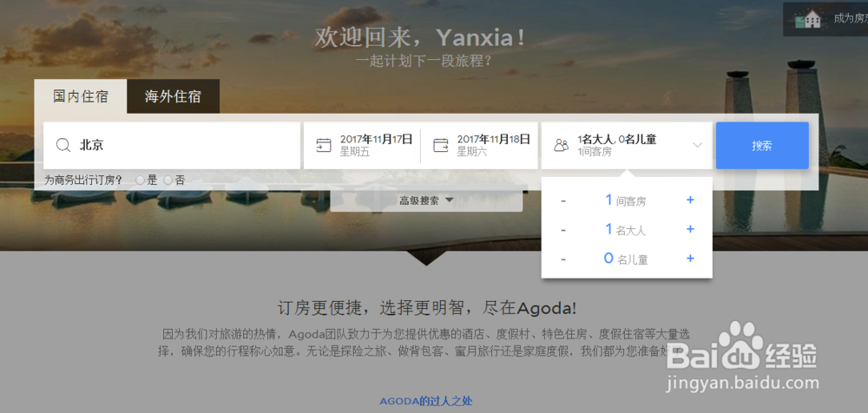This screenshot has width=868, height=413.
Task: Click the guests people icon
Action: tap(561, 146)
